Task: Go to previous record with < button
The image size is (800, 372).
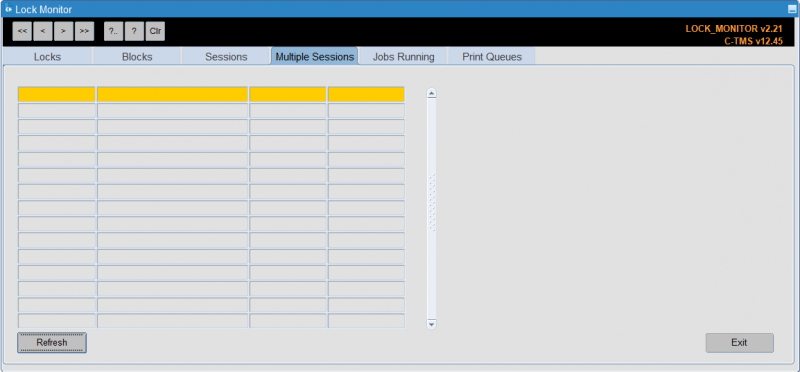Action: pyautogui.click(x=43, y=31)
